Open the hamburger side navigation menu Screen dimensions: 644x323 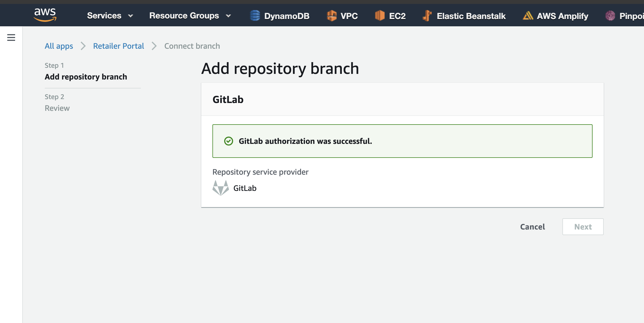[11, 38]
